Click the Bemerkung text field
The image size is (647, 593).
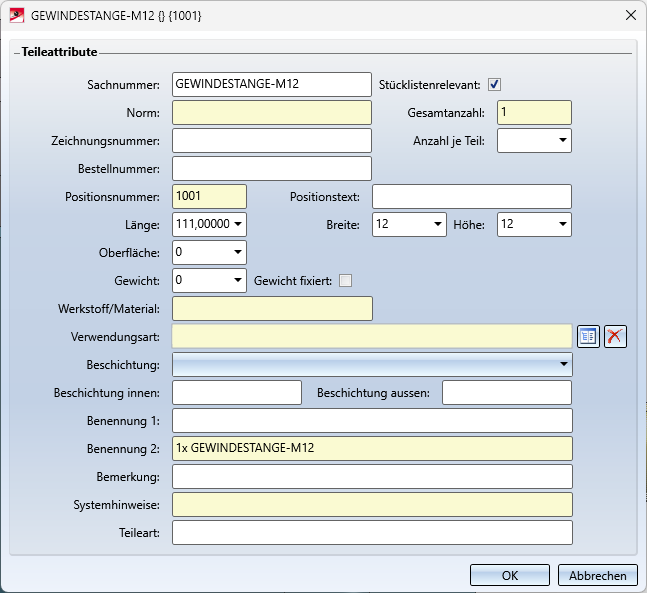(x=372, y=476)
